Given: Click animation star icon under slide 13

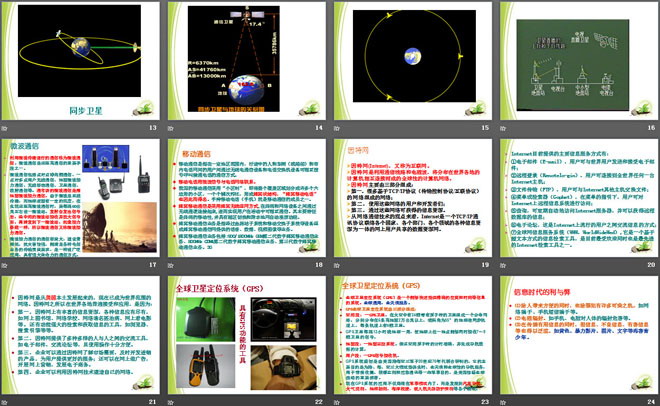Looking at the screenshot, I should point(5,128).
